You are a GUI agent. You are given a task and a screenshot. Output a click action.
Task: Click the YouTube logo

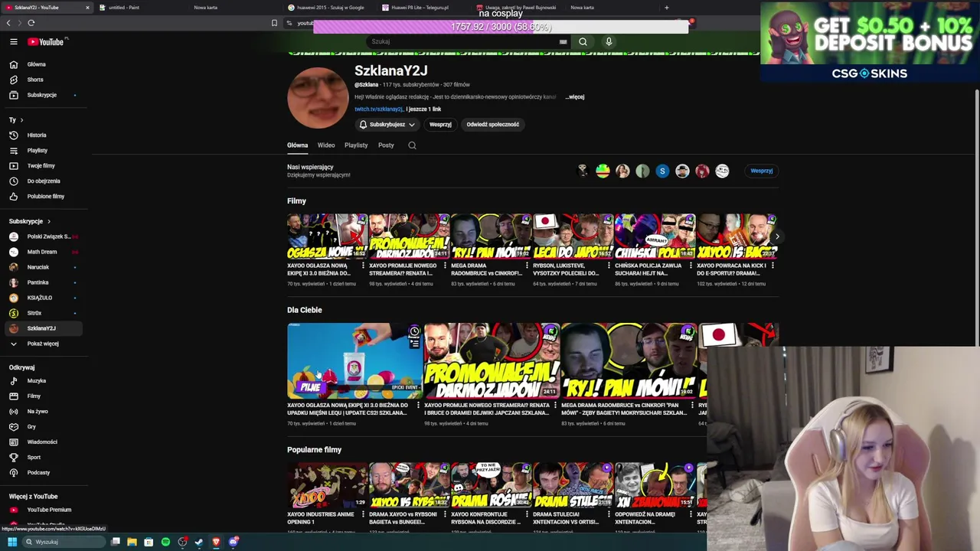pos(46,42)
